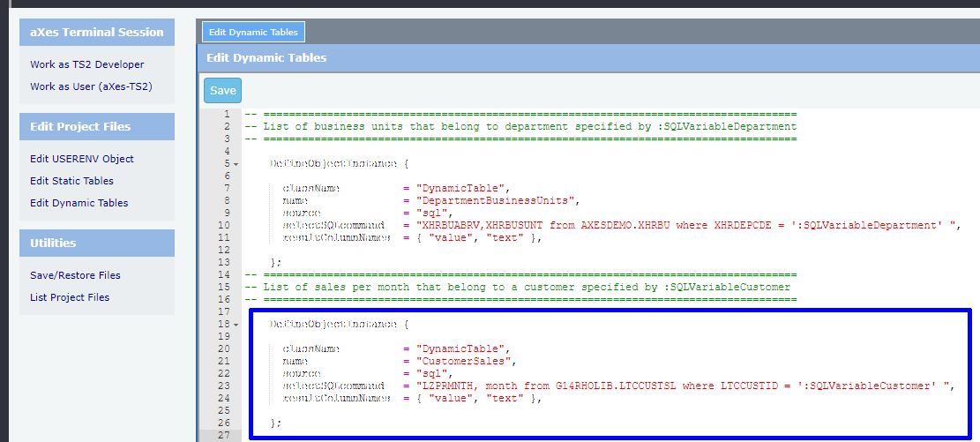Viewport: 980px width, 442px height.
Task: Open Edit Static Tables
Action: [71, 181]
